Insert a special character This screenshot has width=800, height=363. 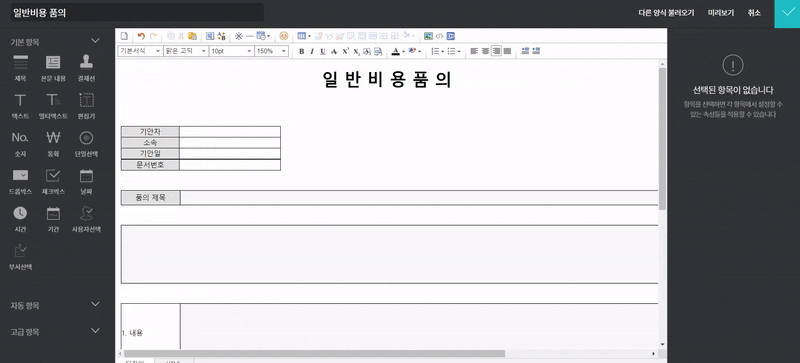(x=238, y=36)
